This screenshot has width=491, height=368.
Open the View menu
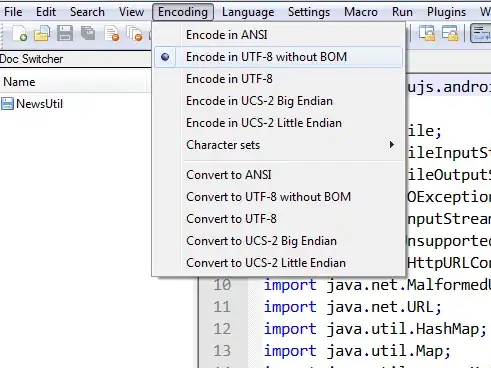tap(131, 12)
